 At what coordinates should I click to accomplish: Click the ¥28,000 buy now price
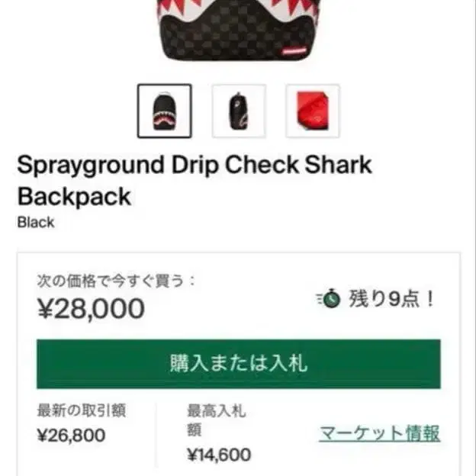click(91, 308)
